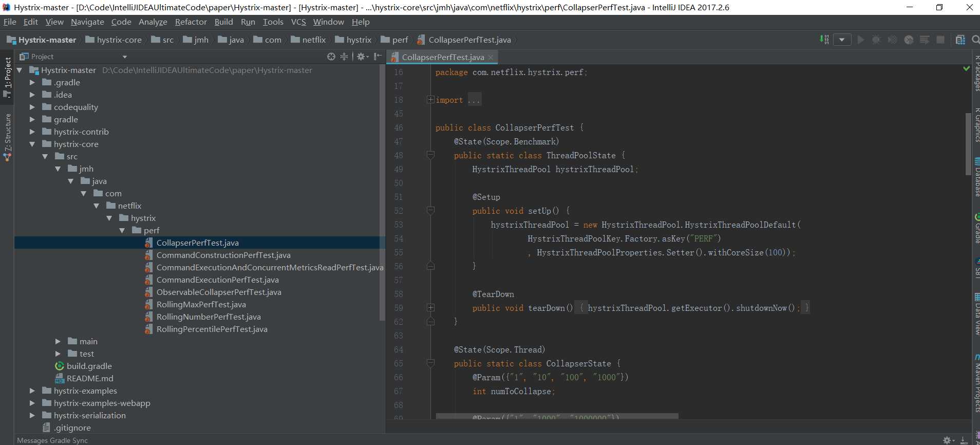Expand the main folder
The image size is (980, 445).
(x=58, y=341)
